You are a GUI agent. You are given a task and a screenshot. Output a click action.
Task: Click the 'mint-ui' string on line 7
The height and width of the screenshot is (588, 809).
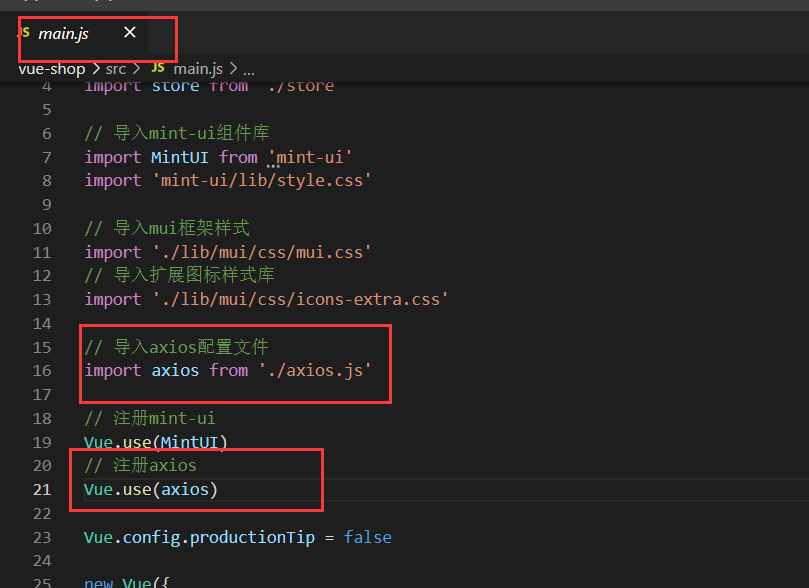tap(310, 157)
